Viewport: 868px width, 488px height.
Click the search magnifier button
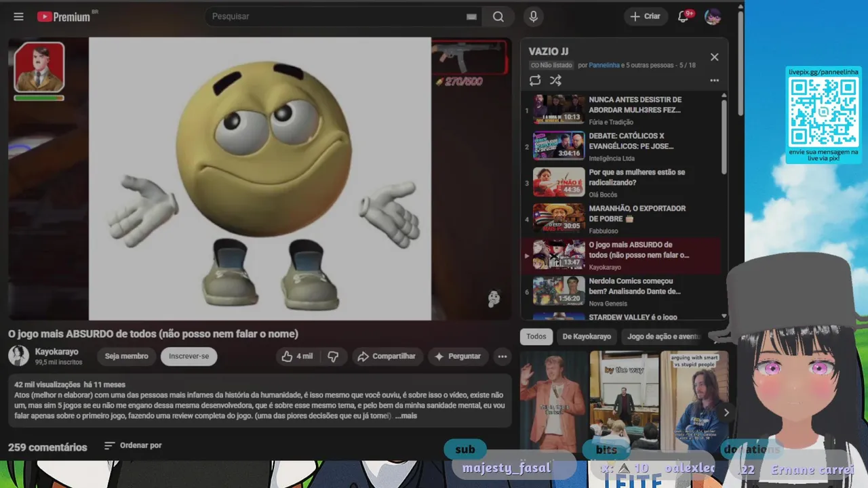pyautogui.click(x=498, y=17)
